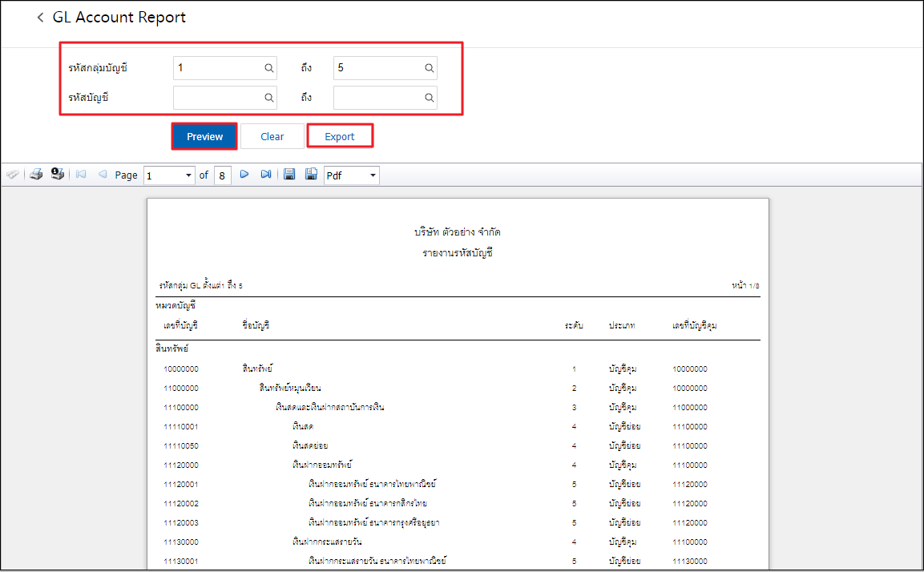This screenshot has width=924, height=572.
Task: Go back using the arrow beside GL Account Report
Action: tap(40, 18)
